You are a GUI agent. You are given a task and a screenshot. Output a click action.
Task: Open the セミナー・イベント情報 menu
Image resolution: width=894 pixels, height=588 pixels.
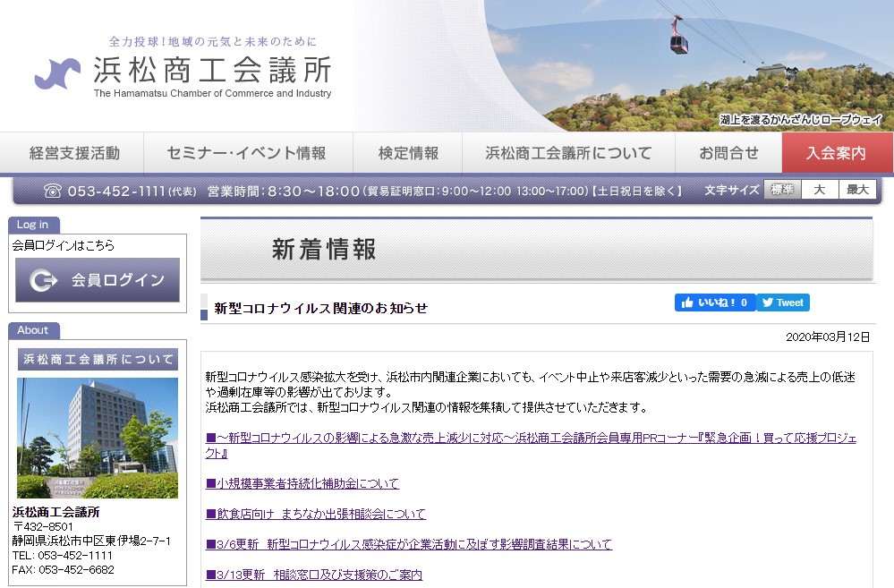click(247, 153)
